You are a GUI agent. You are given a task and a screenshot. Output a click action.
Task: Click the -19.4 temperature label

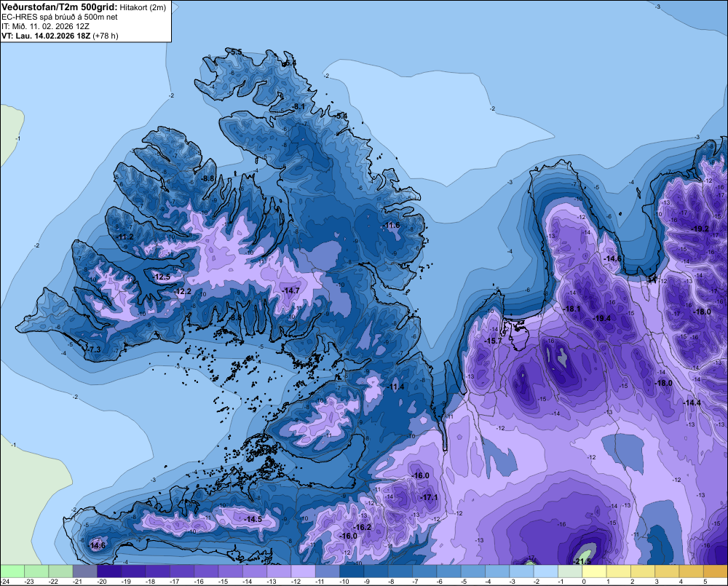[x=602, y=318]
